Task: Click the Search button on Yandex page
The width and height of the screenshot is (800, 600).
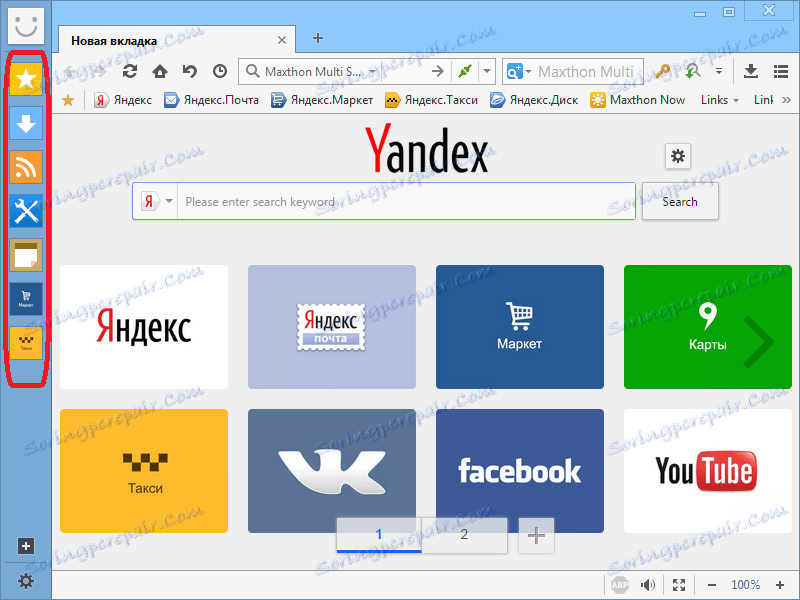Action: coord(680,201)
